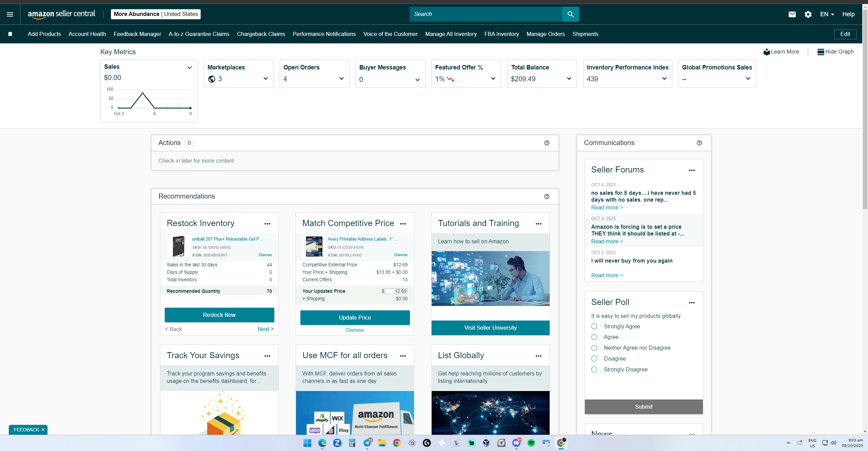Open List Globally card options ellipsis
The width and height of the screenshot is (868, 451).
pyautogui.click(x=538, y=356)
